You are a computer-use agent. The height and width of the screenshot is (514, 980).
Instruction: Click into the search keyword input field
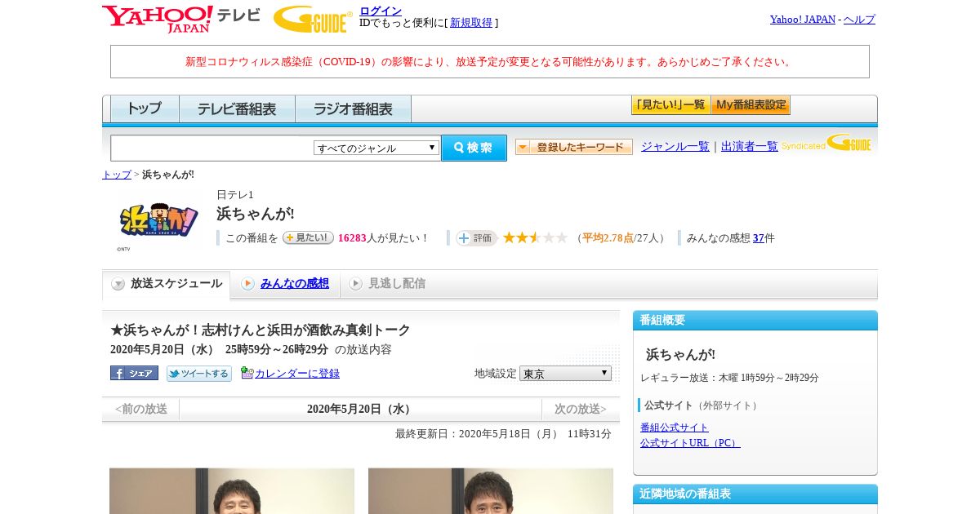[x=212, y=148]
